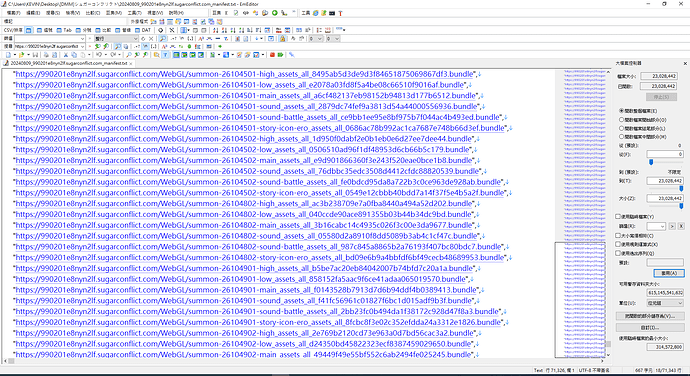Open the 檔案(F) File menu

14,13
